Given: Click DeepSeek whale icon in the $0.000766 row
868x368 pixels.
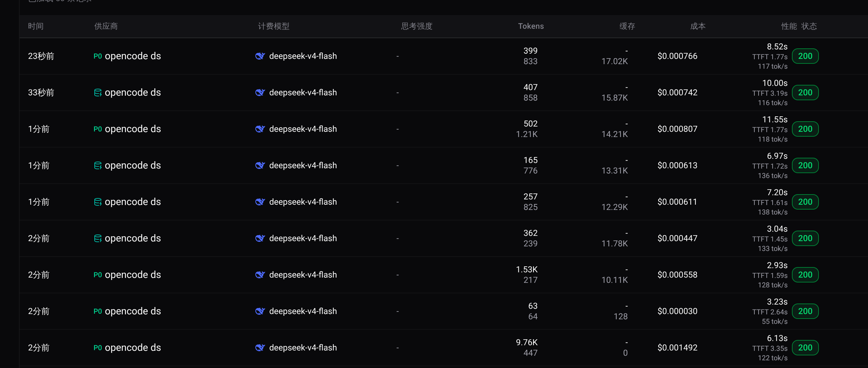Looking at the screenshot, I should point(260,56).
